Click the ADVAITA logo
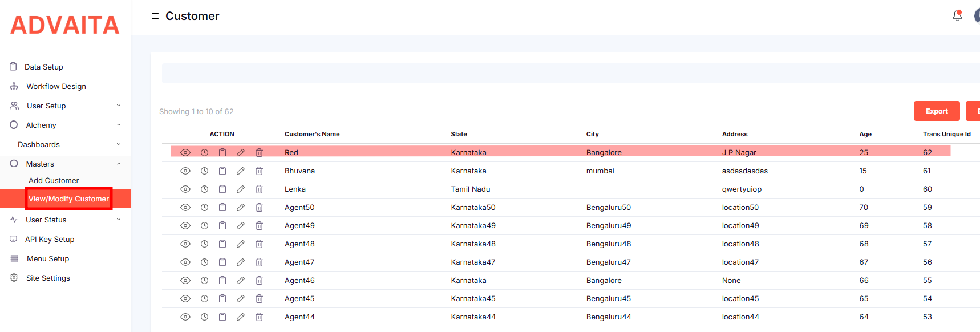 (x=65, y=25)
